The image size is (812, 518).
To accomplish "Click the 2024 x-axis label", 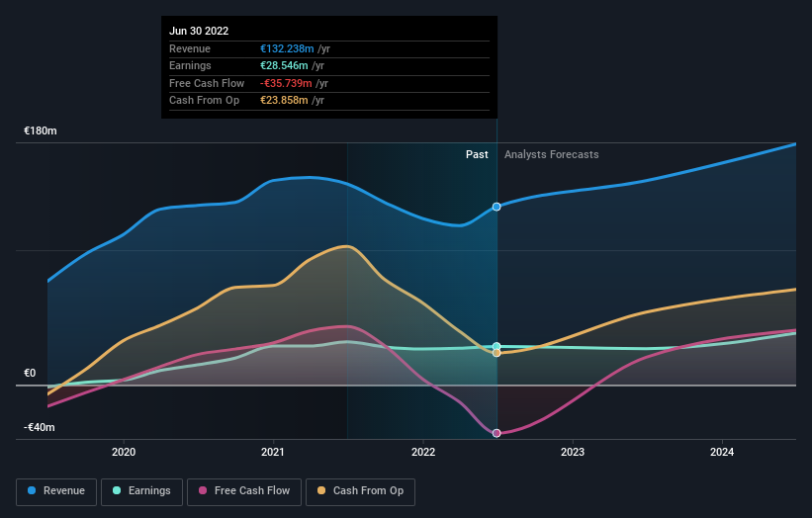I will coord(722,453).
